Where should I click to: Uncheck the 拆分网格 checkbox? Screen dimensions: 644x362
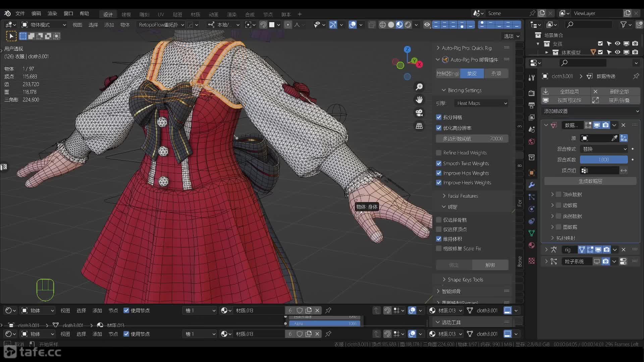[439, 117]
